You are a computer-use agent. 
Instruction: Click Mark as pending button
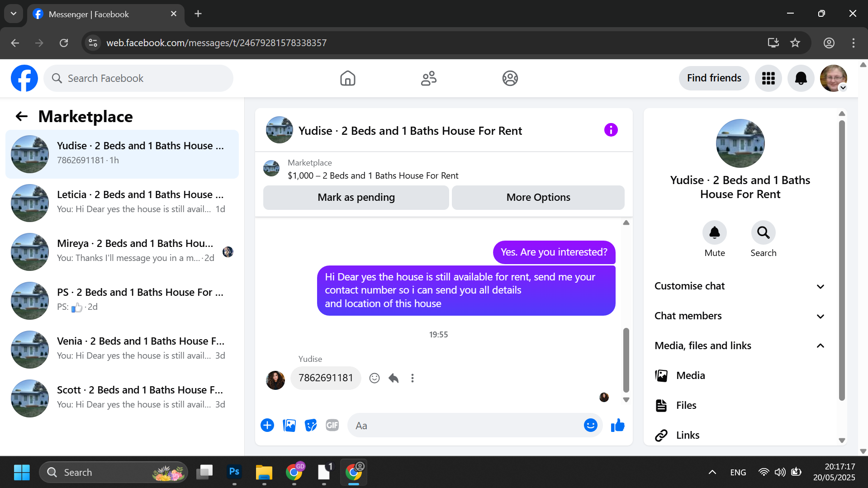(356, 198)
